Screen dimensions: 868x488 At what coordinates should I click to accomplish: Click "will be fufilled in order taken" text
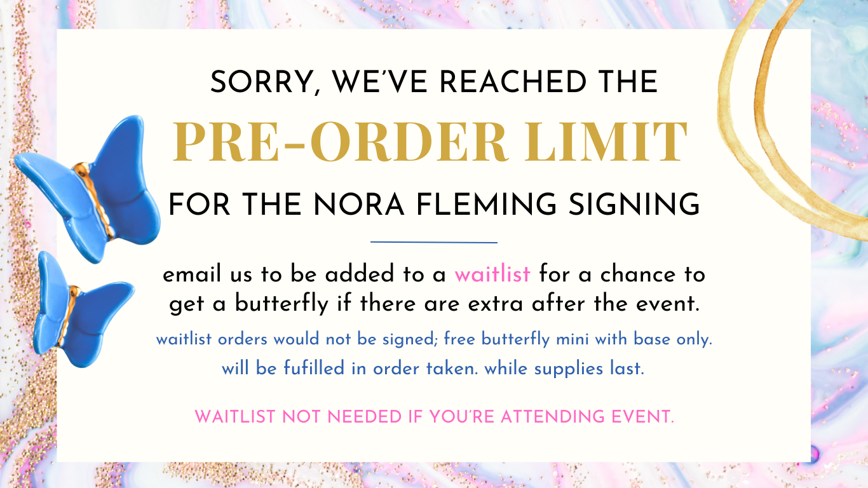click(349, 369)
